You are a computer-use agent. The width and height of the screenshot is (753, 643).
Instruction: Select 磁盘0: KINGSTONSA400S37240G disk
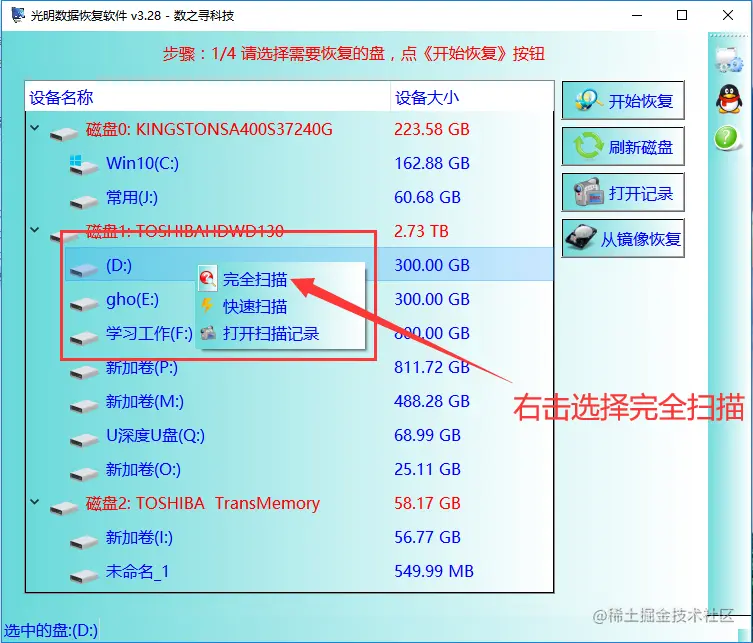click(209, 129)
